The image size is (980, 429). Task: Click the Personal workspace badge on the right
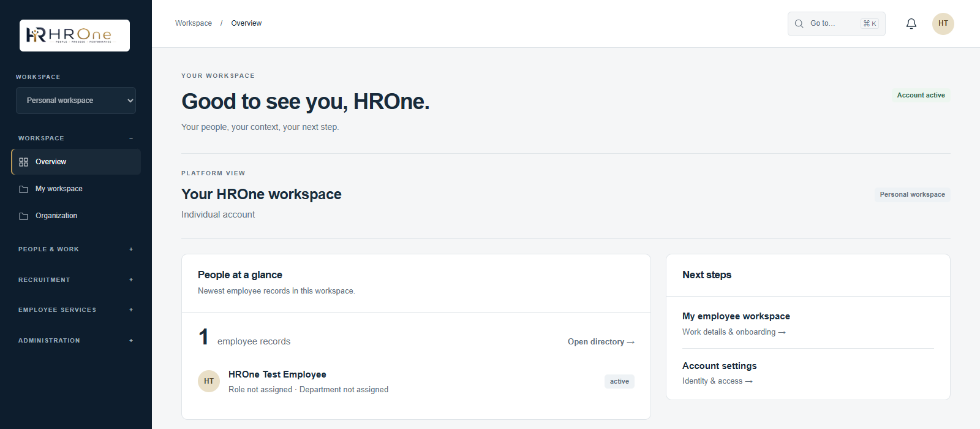912,195
